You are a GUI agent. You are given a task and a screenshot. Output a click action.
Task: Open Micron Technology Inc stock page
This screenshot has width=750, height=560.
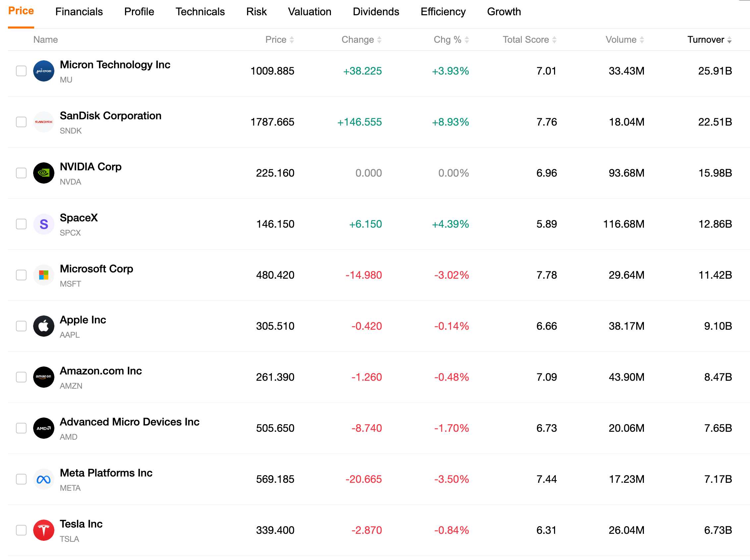115,64
